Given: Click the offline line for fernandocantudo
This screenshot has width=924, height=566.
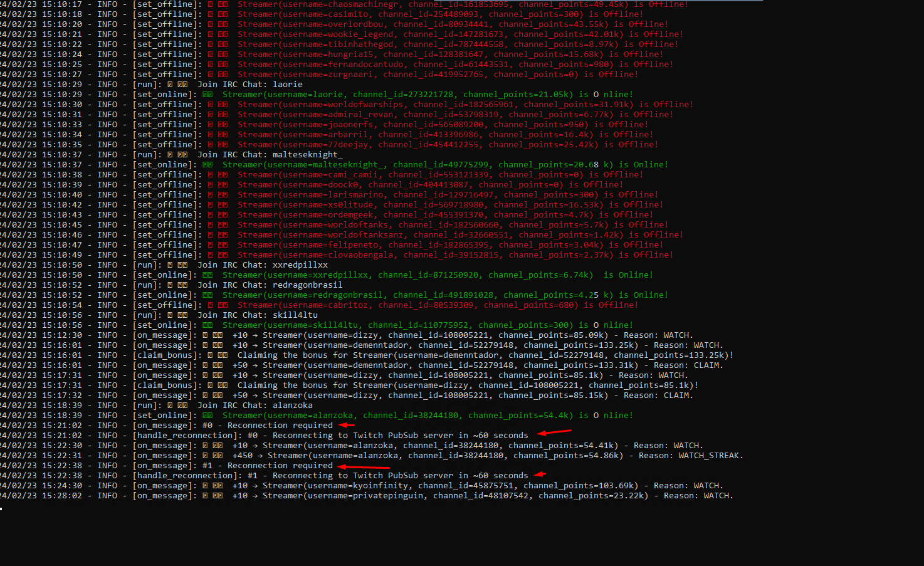Looking at the screenshot, I should click(455, 65).
